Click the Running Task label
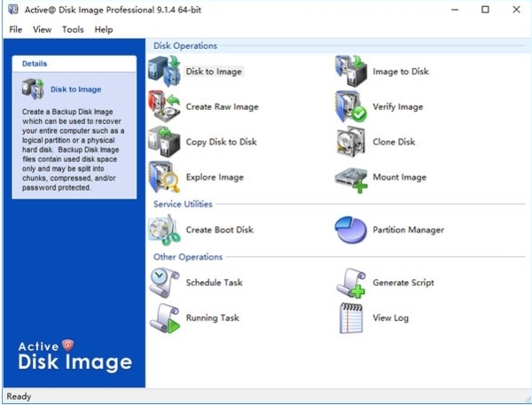 (x=213, y=318)
